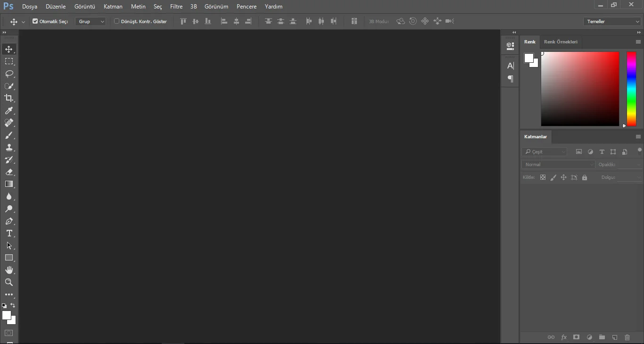Select the Lasso tool
The height and width of the screenshot is (344, 644).
click(x=9, y=74)
